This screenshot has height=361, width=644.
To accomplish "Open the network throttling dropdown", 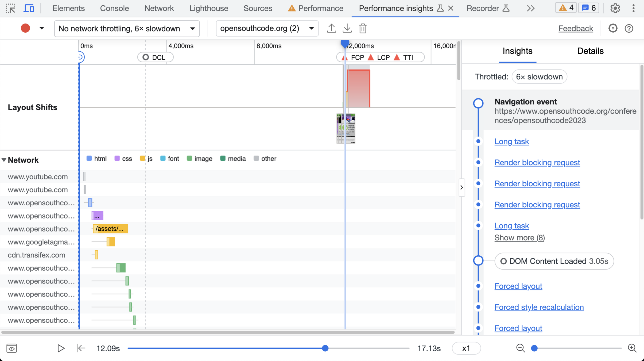I will pos(127,28).
